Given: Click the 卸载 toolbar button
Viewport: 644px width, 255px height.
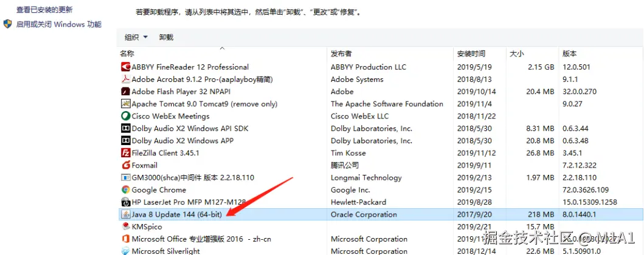Looking at the screenshot, I should 166,38.
